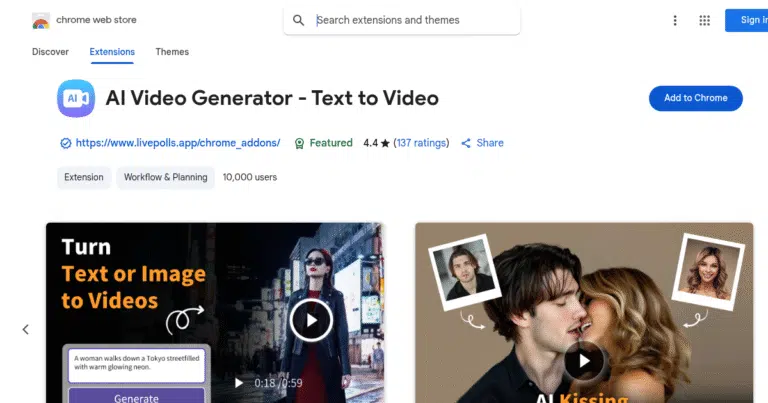Click the Sign In button

[746, 20]
